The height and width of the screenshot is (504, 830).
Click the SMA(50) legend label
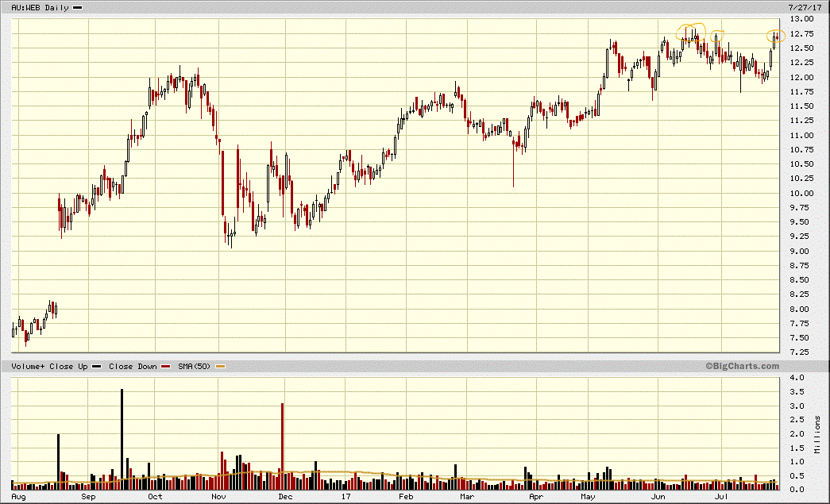pyautogui.click(x=195, y=366)
